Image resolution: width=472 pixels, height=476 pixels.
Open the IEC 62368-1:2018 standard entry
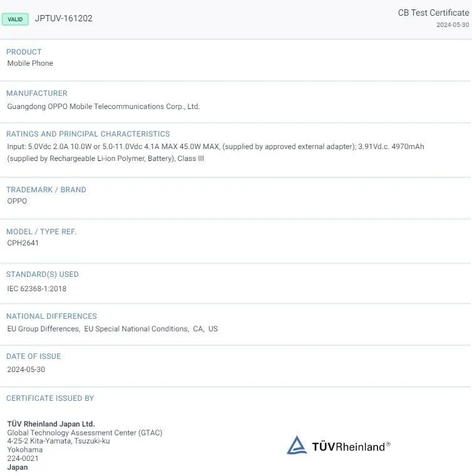click(x=36, y=289)
